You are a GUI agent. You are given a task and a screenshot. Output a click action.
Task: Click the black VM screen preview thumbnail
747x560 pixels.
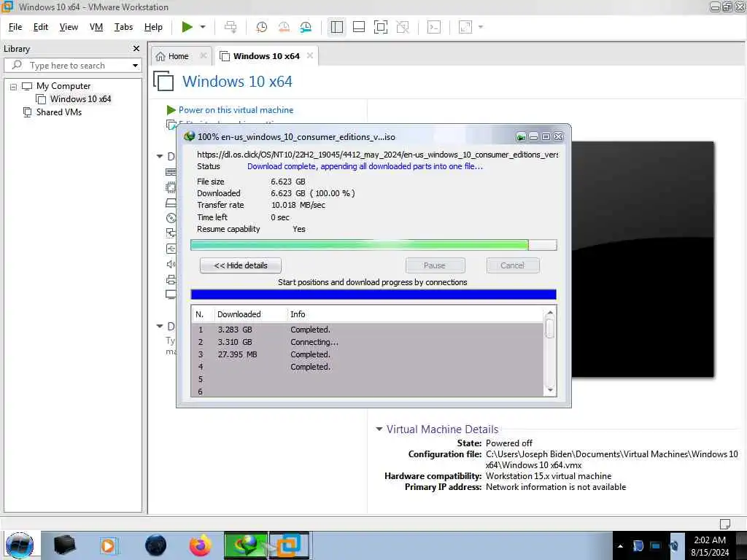coord(643,260)
